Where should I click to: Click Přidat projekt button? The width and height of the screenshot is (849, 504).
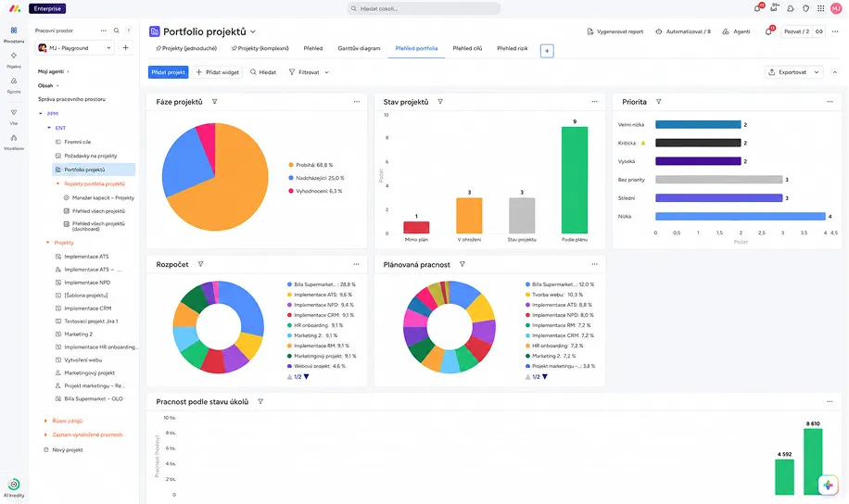click(169, 72)
